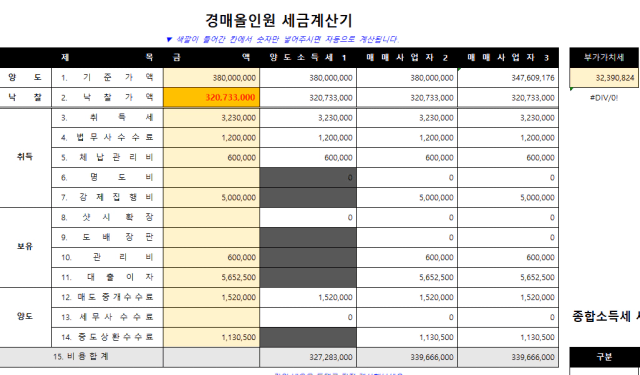Click the 구분 header cell
Screen dimensions: 640x375
pos(604,357)
